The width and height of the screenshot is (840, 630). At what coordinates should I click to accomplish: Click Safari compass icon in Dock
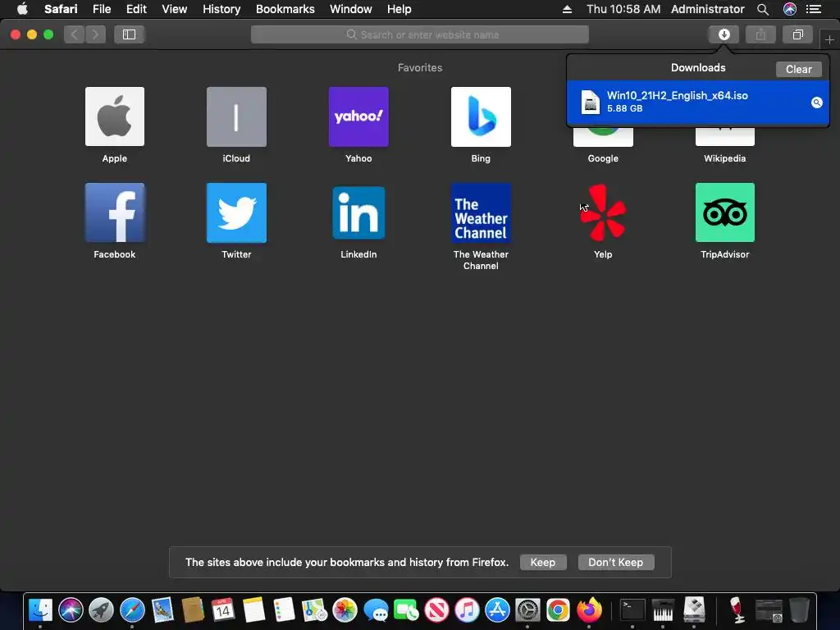point(132,609)
